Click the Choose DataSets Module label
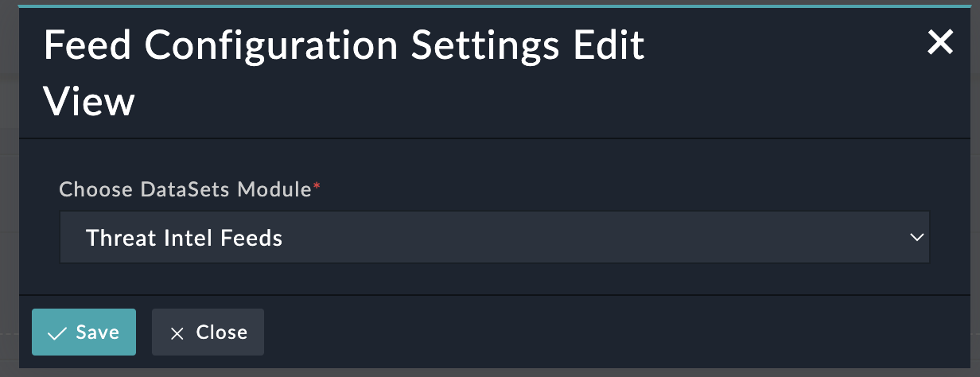This screenshot has width=980, height=377. pos(185,189)
